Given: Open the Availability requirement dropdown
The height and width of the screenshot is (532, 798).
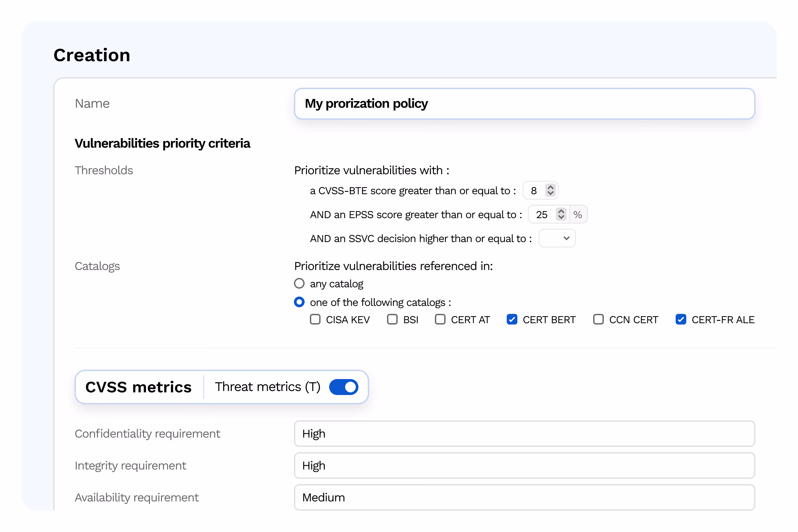Looking at the screenshot, I should pyautogui.click(x=524, y=497).
